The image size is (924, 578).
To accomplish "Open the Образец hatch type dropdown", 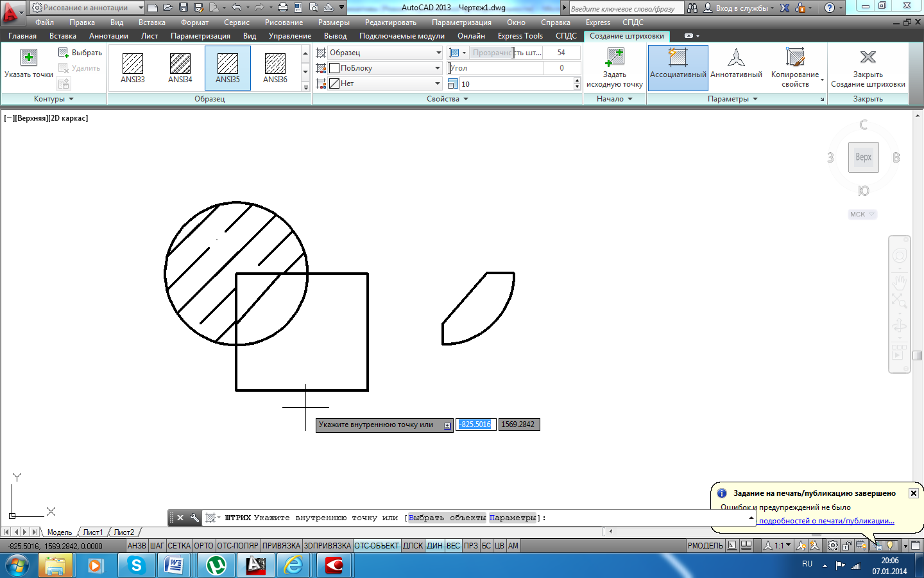I will pyautogui.click(x=438, y=53).
